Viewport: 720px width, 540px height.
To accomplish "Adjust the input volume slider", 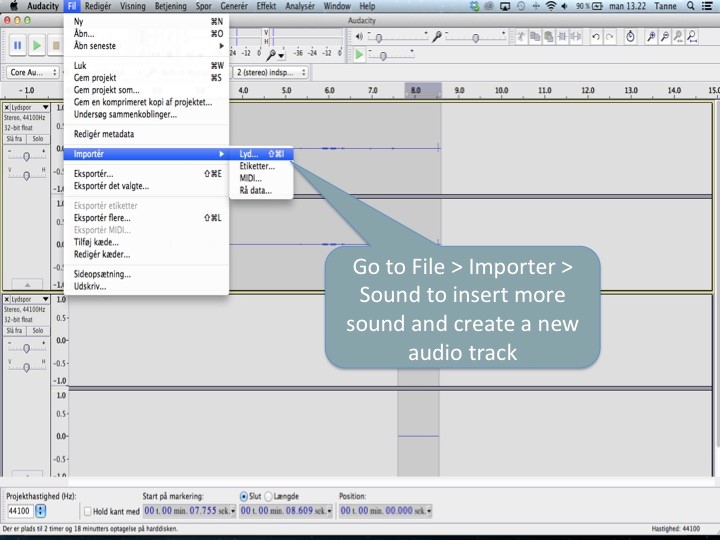I will [475, 37].
